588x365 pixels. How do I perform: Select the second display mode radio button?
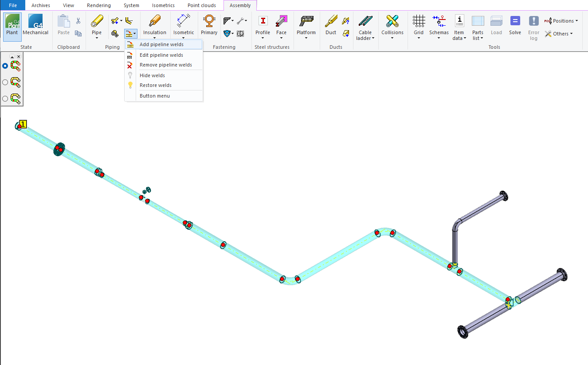pos(5,82)
